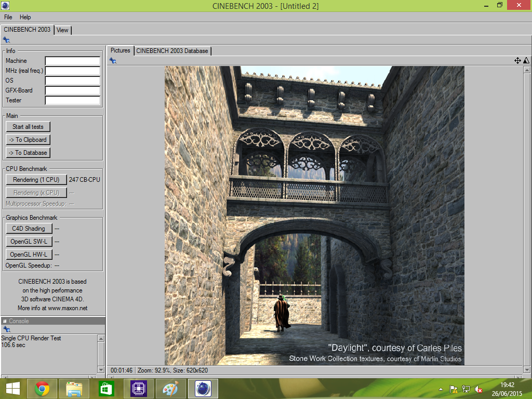Switch to the CINEBENCH 2003 tab
532x399 pixels.
27,30
